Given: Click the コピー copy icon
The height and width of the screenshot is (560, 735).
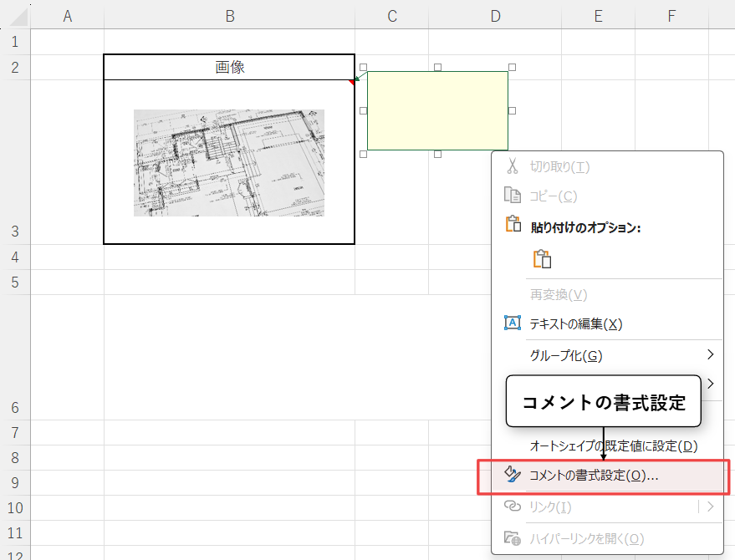Looking at the screenshot, I should pos(513,196).
